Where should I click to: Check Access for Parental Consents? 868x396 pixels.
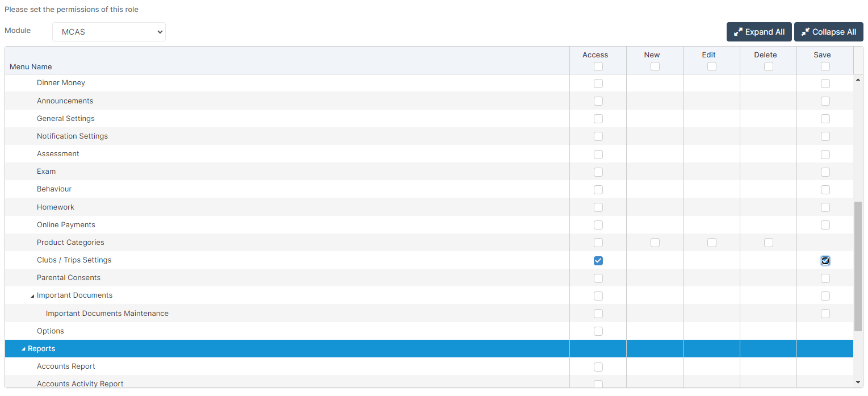[x=598, y=278]
